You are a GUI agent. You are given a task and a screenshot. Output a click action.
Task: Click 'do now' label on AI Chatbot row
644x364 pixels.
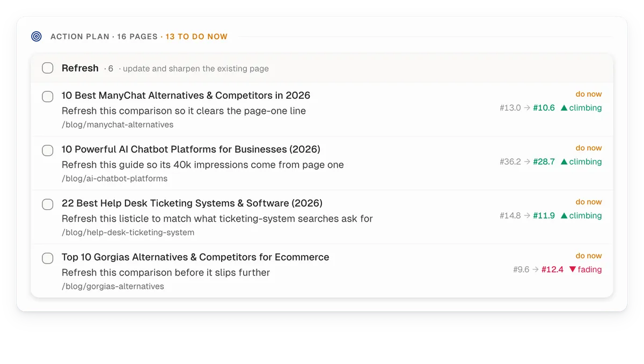589,148
